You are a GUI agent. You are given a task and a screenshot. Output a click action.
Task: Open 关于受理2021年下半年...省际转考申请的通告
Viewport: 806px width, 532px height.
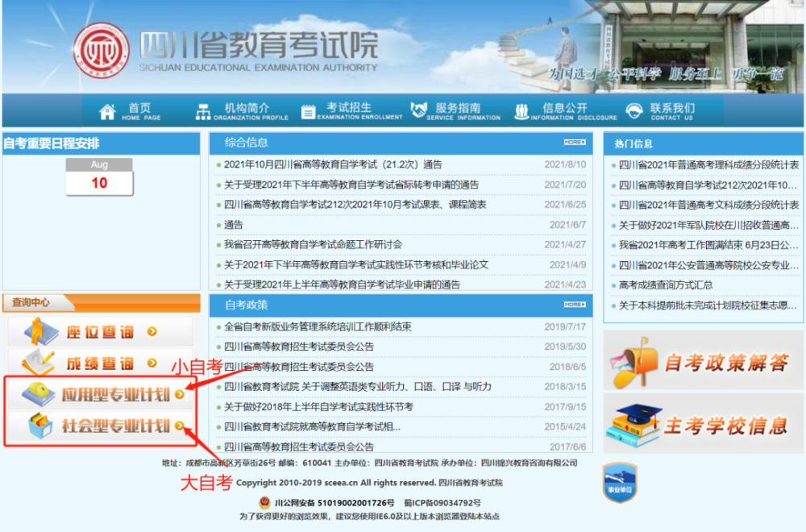[x=351, y=185]
